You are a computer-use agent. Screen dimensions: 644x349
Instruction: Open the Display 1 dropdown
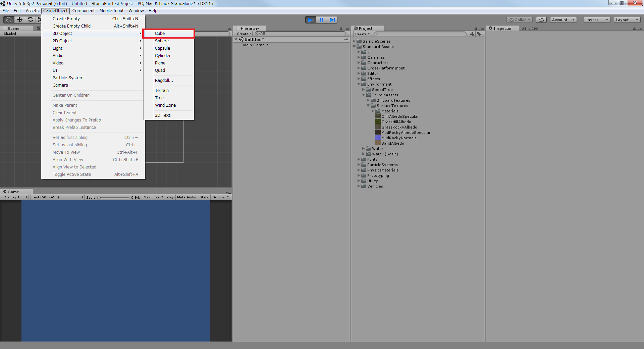[x=15, y=197]
